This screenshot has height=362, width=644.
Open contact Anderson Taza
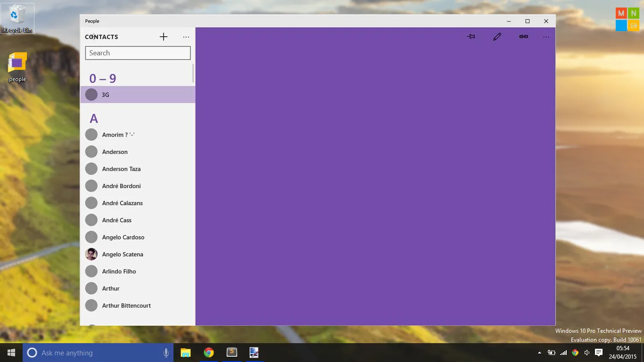pyautogui.click(x=138, y=169)
